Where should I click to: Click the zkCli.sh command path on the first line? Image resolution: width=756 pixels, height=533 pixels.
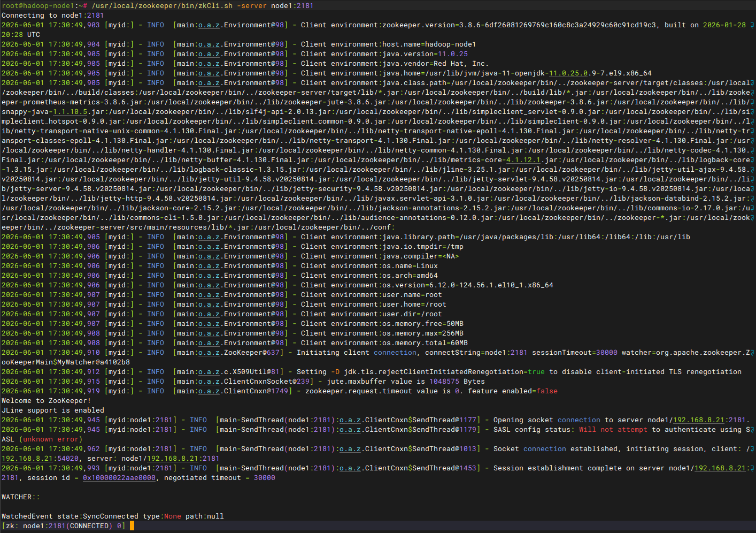click(x=161, y=6)
